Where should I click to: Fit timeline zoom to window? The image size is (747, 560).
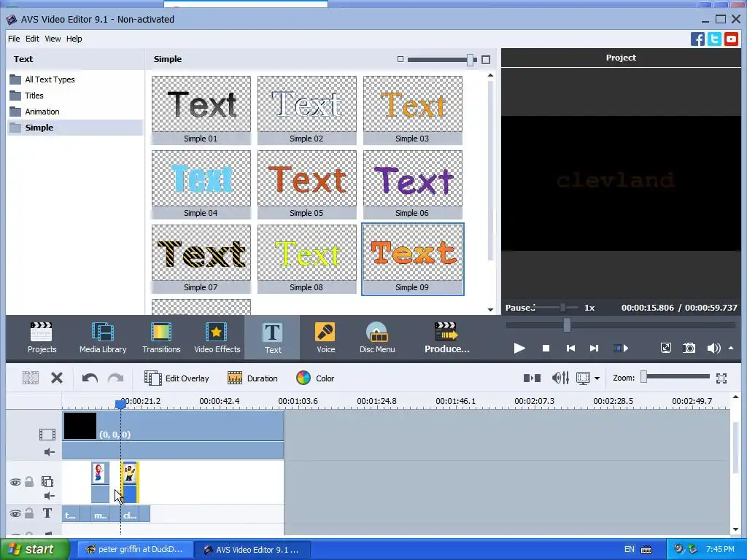click(721, 378)
